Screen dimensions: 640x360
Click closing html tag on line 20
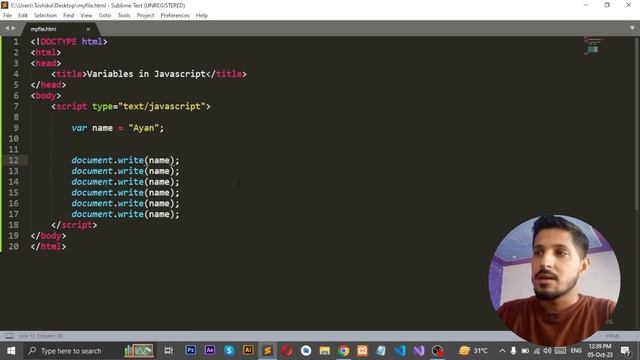pyautogui.click(x=48, y=247)
